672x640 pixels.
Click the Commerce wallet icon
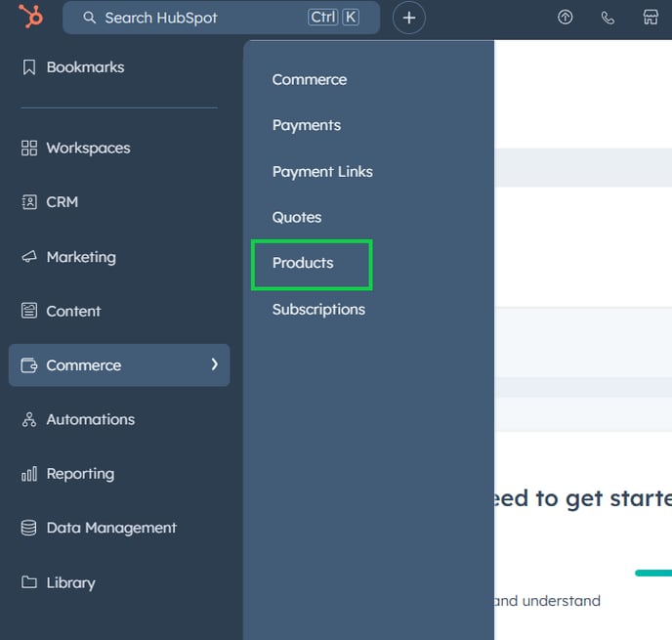point(28,365)
